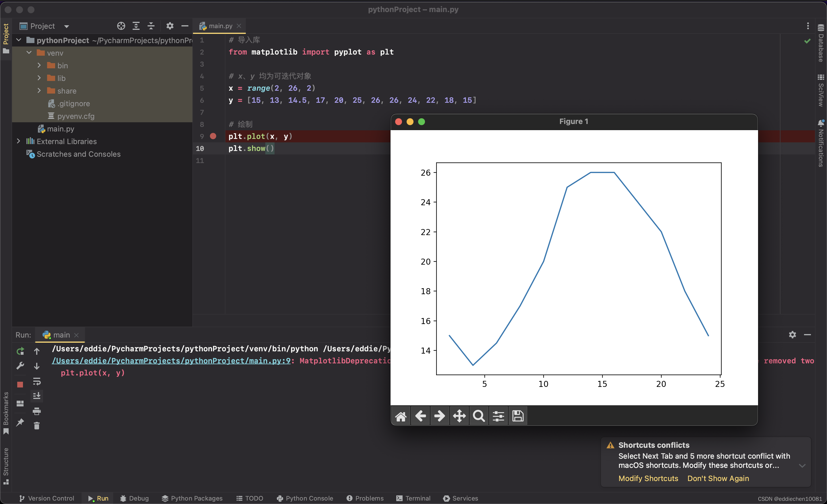Viewport: 827px width, 504px height.
Task: Collapse all in the Project tree
Action: coord(151,26)
